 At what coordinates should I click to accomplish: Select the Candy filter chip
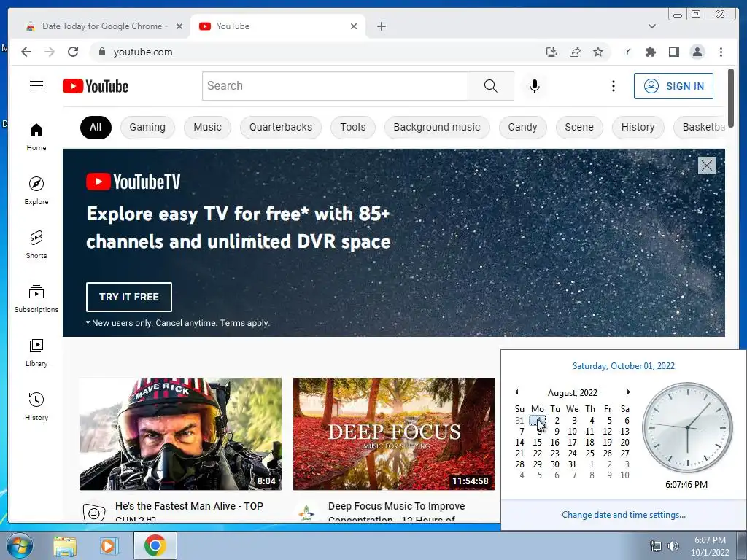(522, 127)
